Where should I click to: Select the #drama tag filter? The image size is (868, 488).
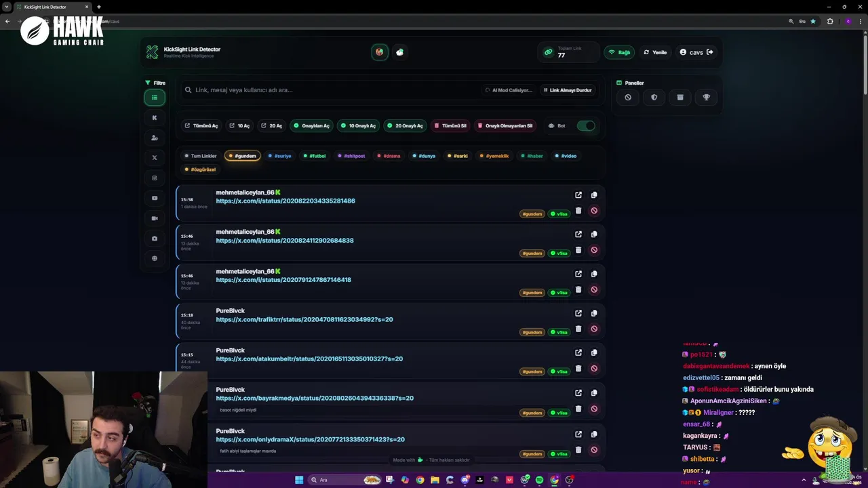point(389,156)
